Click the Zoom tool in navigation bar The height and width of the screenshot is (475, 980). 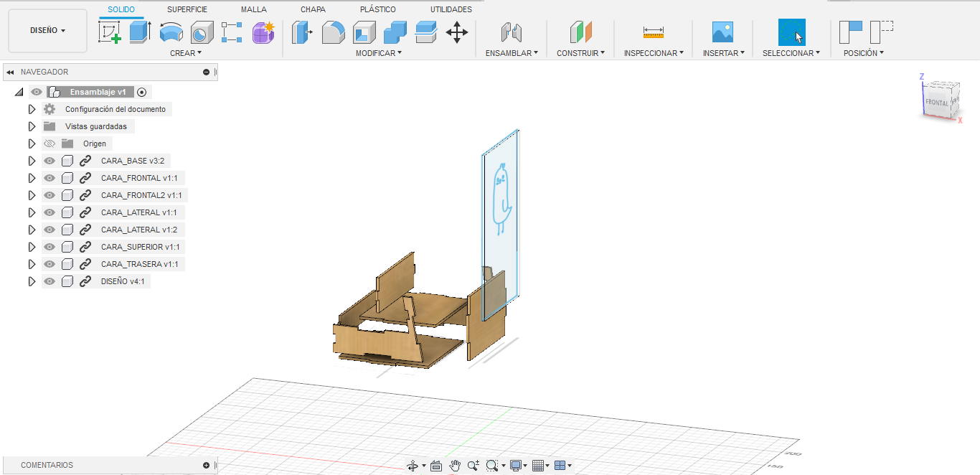click(473, 466)
